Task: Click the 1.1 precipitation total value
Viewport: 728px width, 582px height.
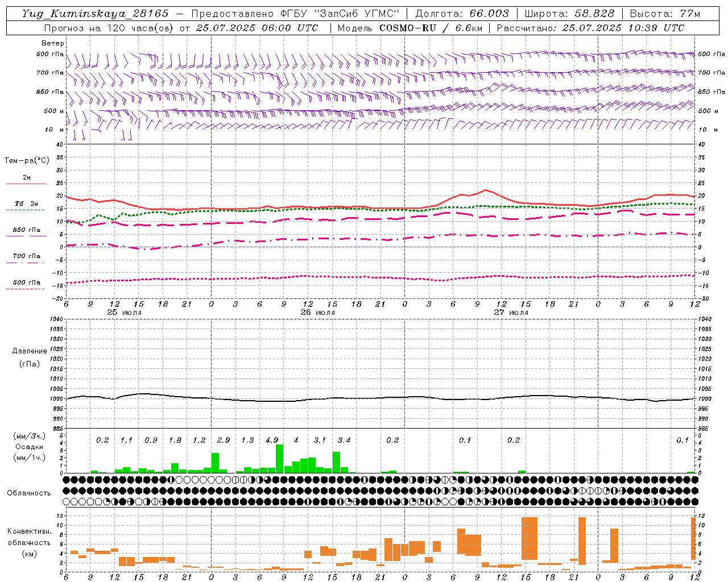Action: point(126,440)
